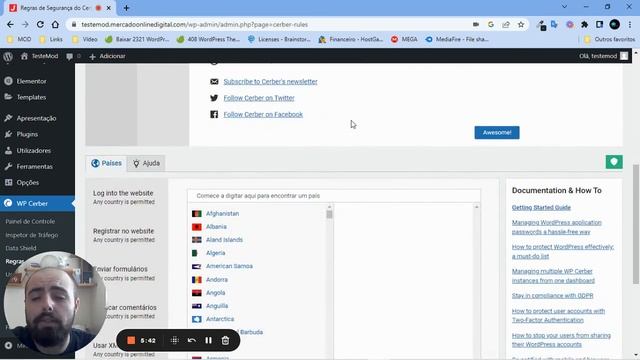Screen dimensions: 640x360
Task: Restart recording with undo arrow icon
Action: (x=191, y=340)
